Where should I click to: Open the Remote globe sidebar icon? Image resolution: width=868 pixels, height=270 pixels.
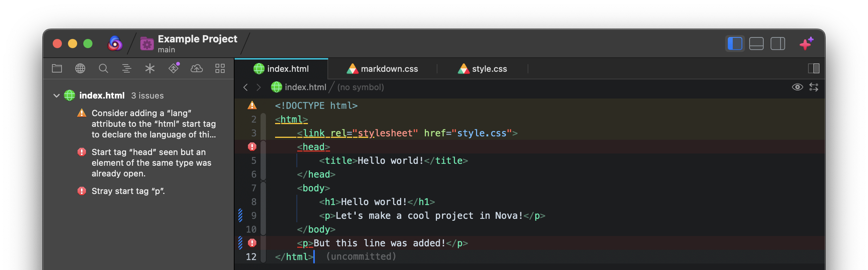[x=80, y=68]
